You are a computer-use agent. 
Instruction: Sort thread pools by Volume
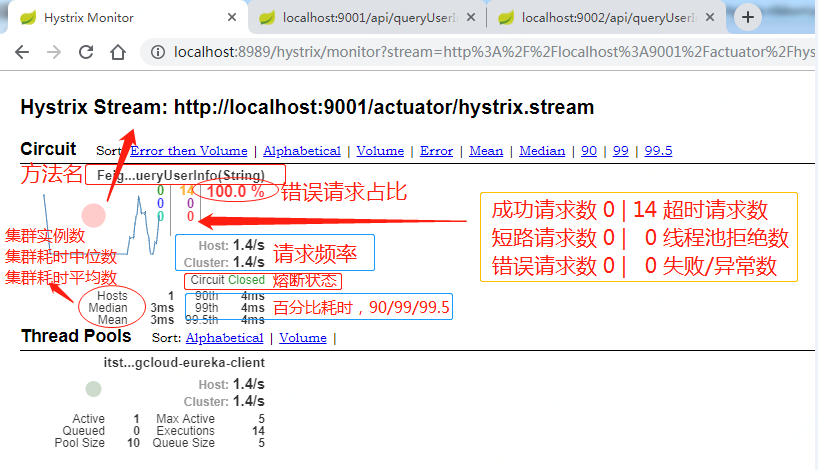point(303,338)
